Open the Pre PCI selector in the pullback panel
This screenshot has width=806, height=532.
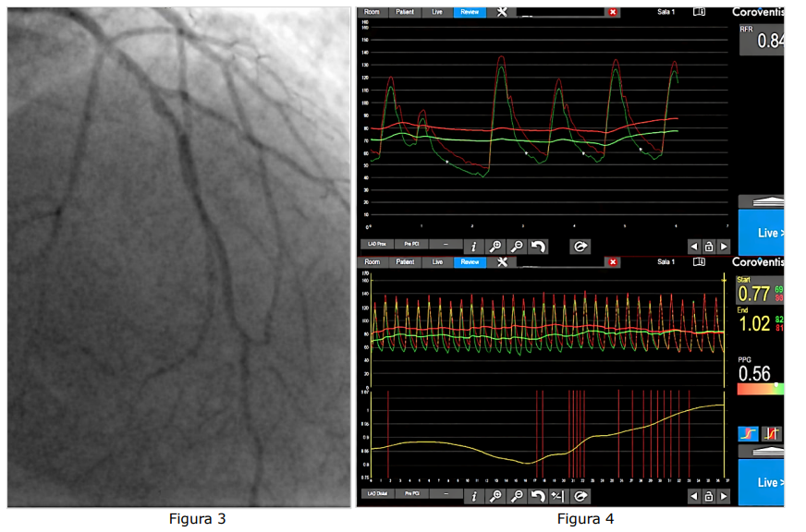coord(411,494)
